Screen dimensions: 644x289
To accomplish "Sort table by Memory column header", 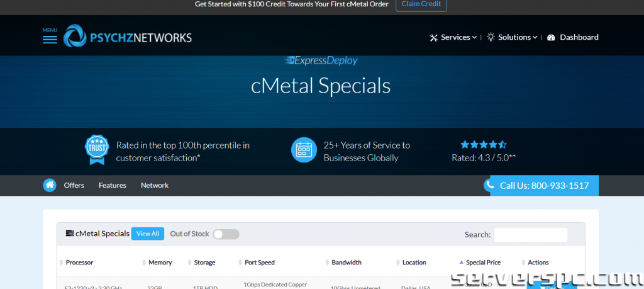I will 160,263.
